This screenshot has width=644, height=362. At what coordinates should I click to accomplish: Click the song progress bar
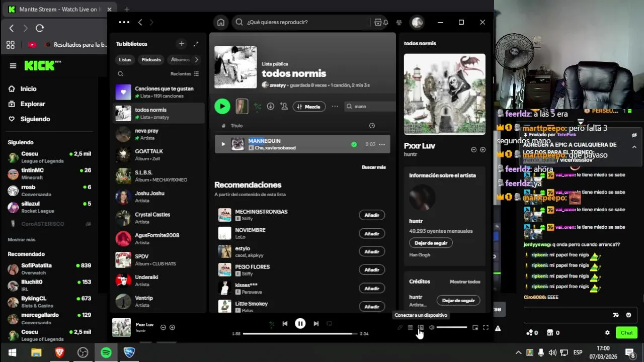pos(300,334)
